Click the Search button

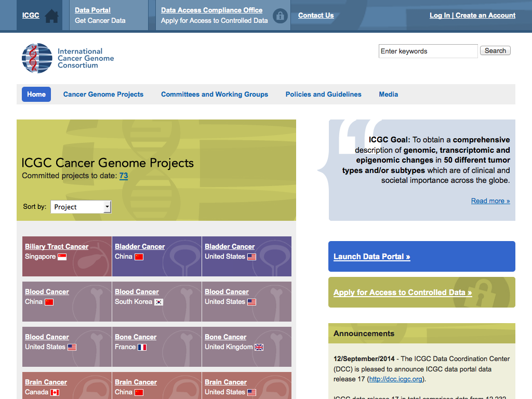click(495, 50)
